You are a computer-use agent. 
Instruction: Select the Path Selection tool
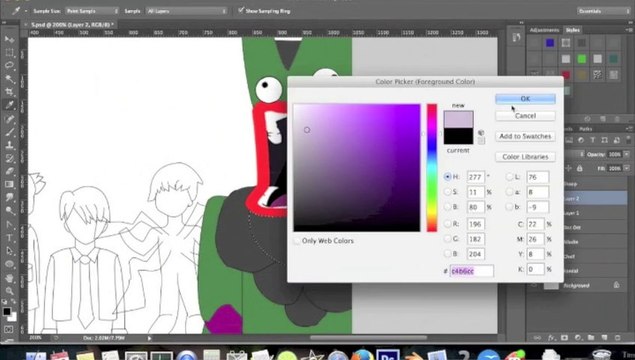pos(9,251)
